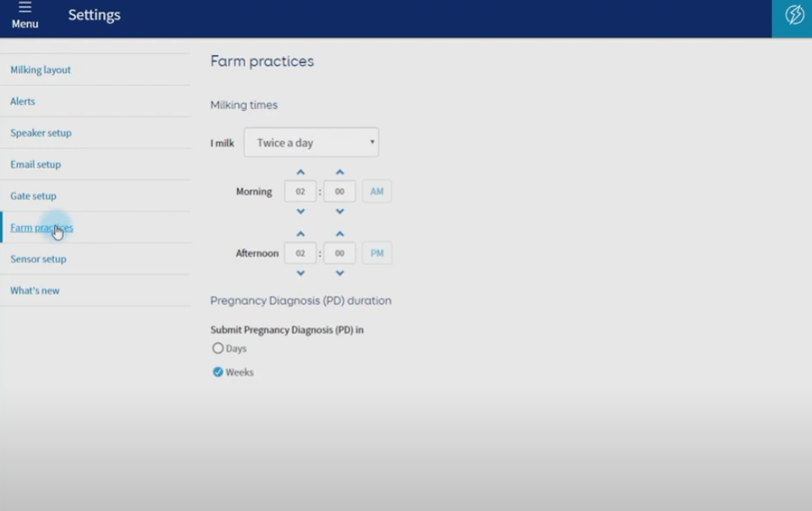
Task: Click the Morning hour field
Action: coord(301,191)
